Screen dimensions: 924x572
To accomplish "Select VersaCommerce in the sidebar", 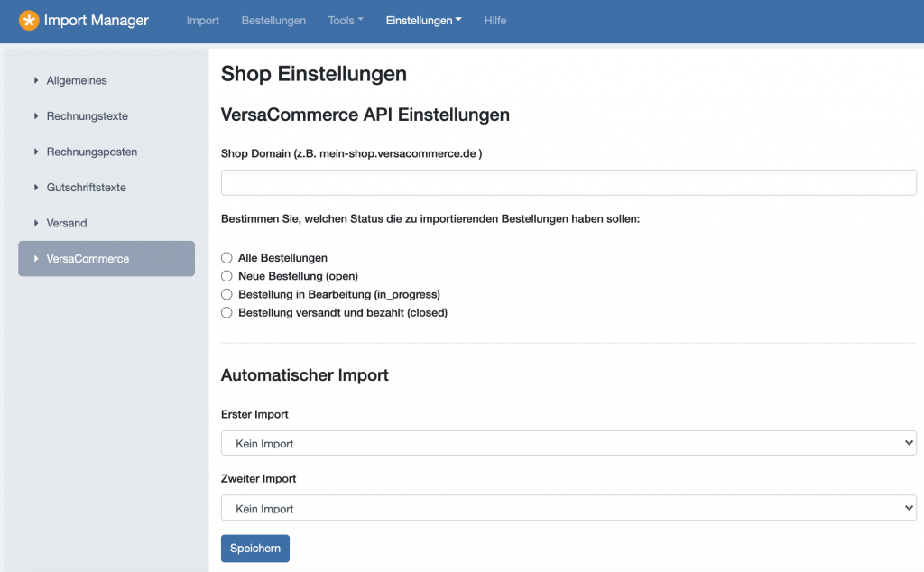I will pos(106,259).
